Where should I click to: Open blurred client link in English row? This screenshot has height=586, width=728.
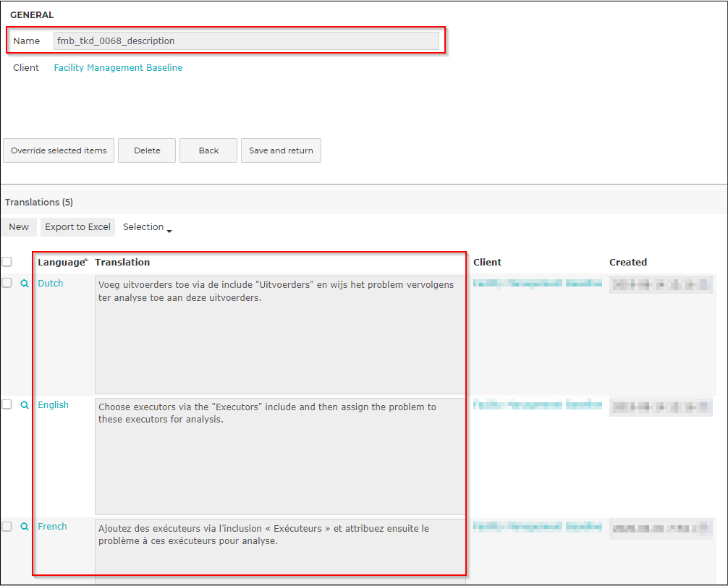pyautogui.click(x=538, y=405)
